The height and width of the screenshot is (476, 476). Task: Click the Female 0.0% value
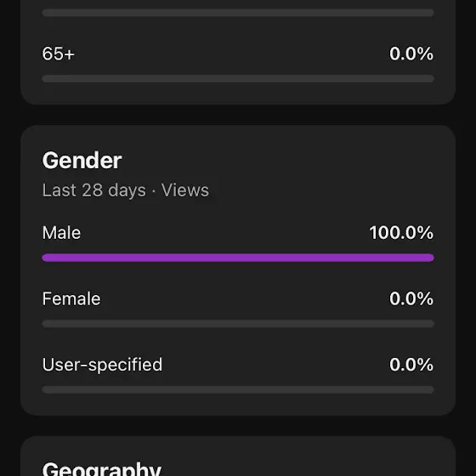point(411,298)
